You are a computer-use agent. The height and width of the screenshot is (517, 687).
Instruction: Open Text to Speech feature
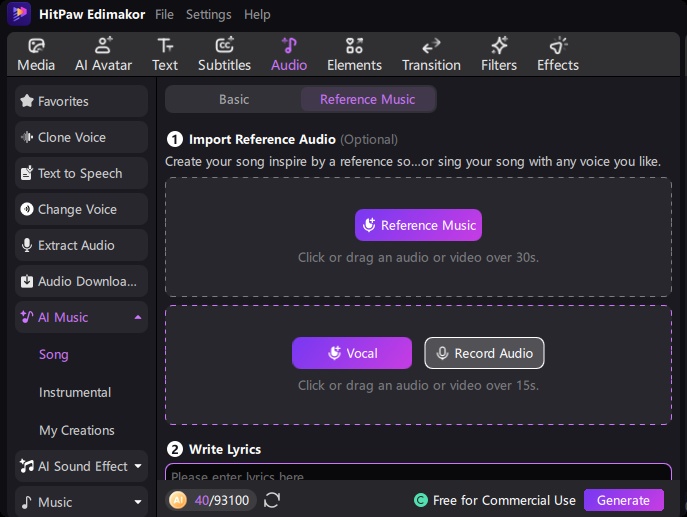(81, 173)
